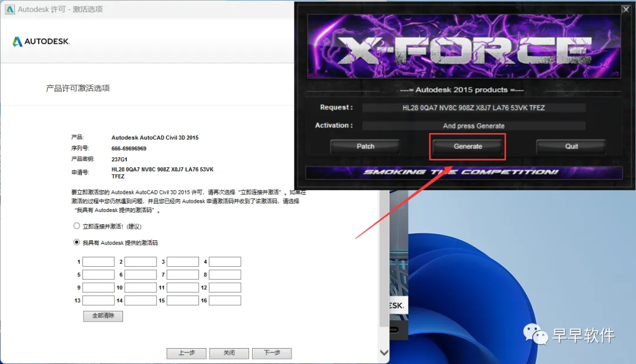Click the 下一步 next step button
Viewport: 636px width, 364px height.
pos(271,353)
